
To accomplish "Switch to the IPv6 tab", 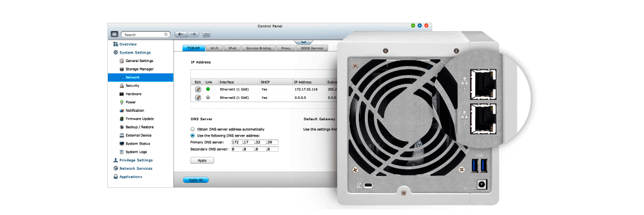I will click(233, 48).
